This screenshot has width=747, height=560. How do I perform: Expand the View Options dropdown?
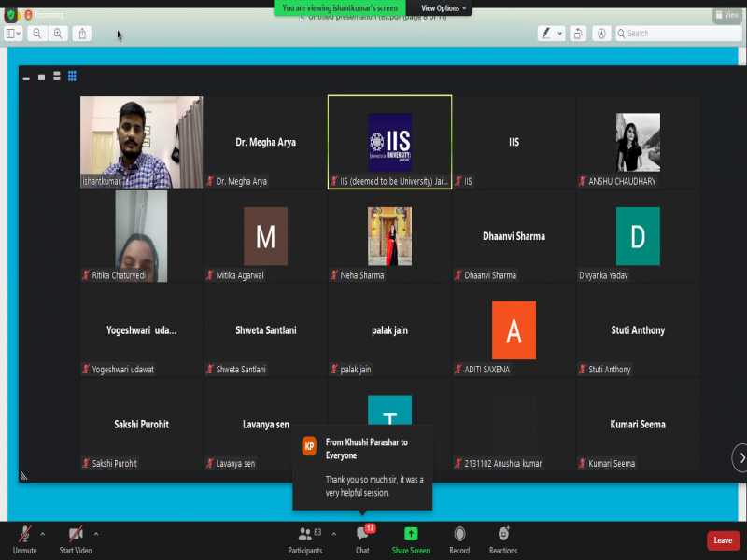(x=444, y=8)
